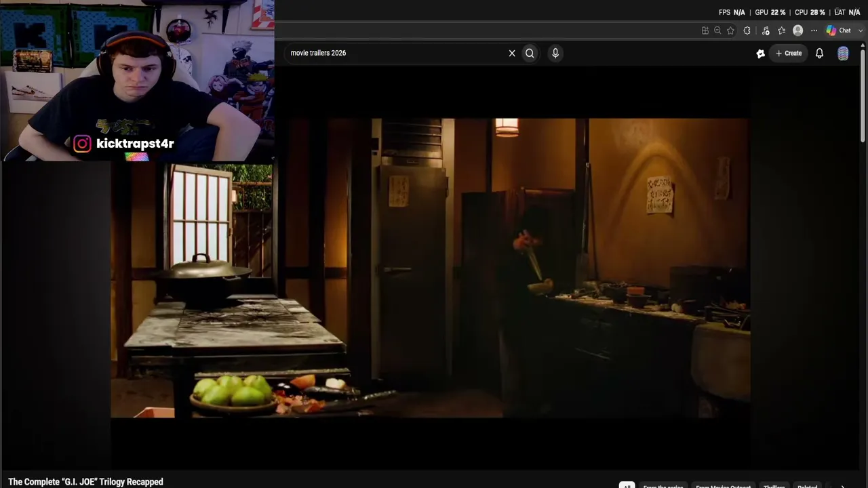Screen dimensions: 868x488
Task: Show more filter chips with the right arrow
Action: [x=843, y=485]
